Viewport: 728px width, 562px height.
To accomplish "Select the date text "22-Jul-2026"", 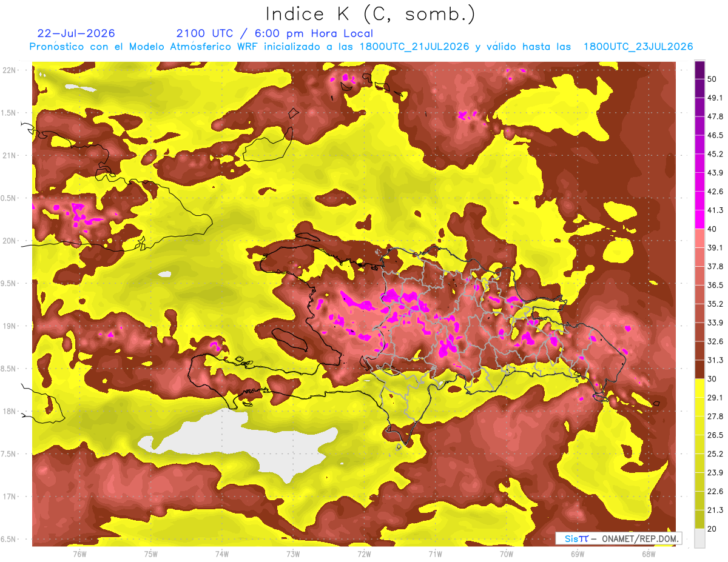I will click(76, 33).
